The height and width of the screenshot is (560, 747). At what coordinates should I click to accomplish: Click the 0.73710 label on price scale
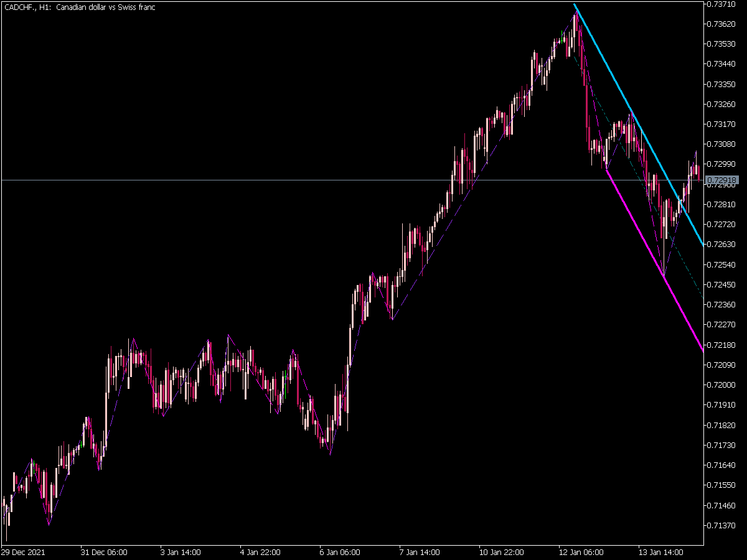[722, 4]
